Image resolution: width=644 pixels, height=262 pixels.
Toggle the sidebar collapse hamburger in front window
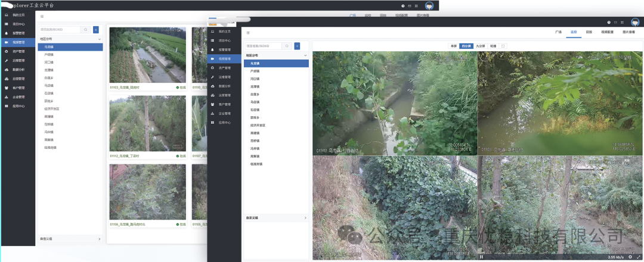[248, 32]
